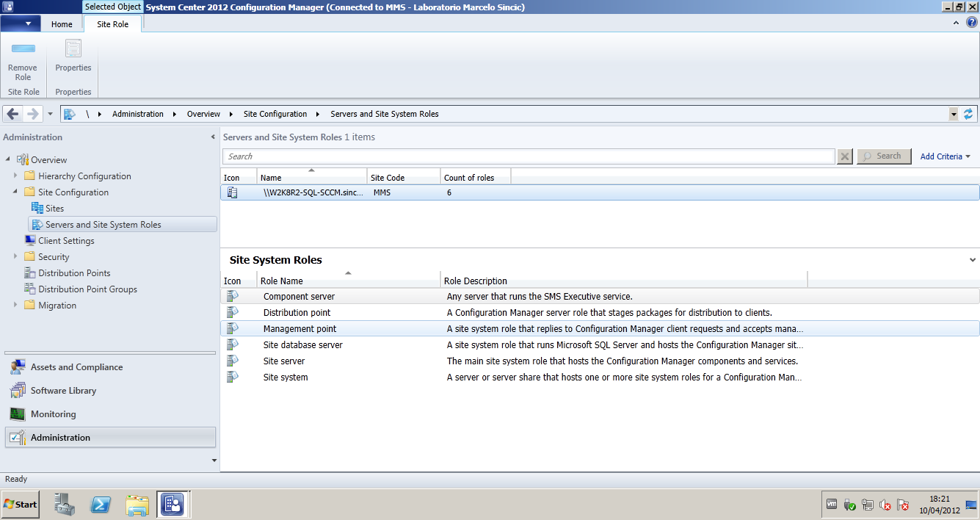Launch PowerShell from the taskbar
980x520 pixels.
[x=101, y=505]
